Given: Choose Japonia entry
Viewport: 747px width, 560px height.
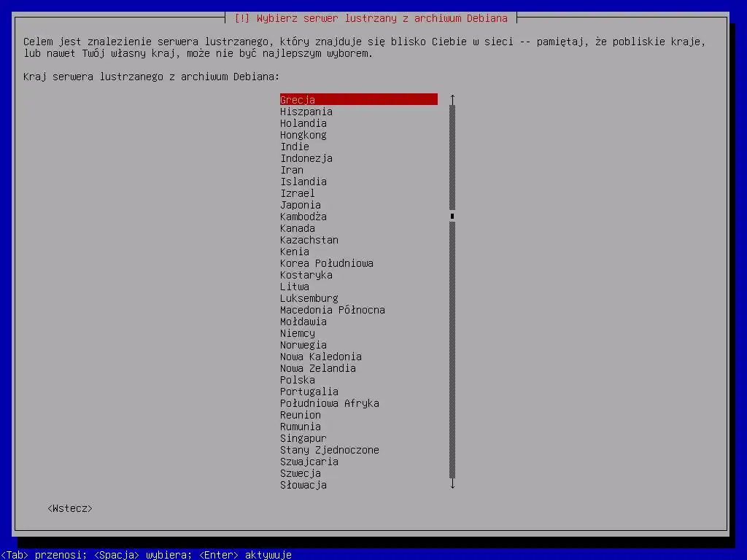Looking at the screenshot, I should (x=359, y=205).
